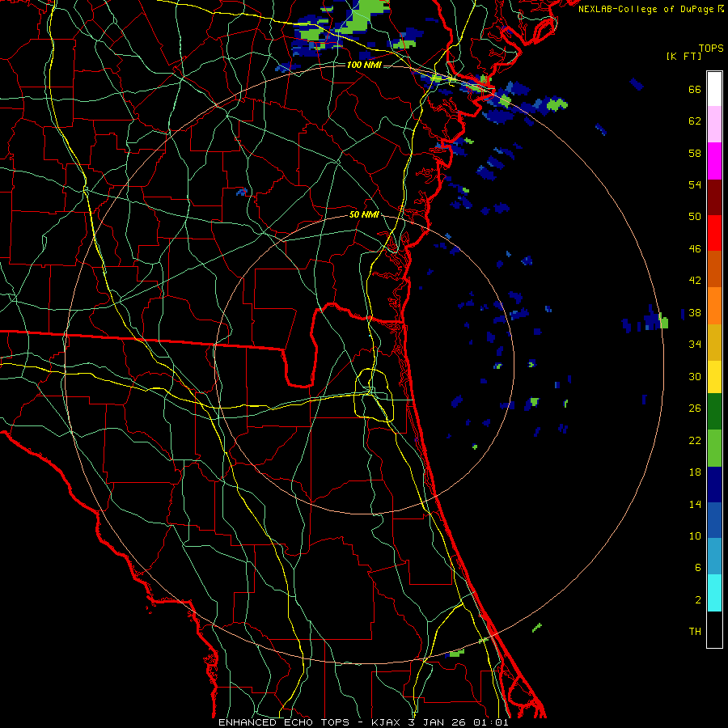Click the "01:01" timestamp
The width and height of the screenshot is (728, 728).
tap(491, 722)
